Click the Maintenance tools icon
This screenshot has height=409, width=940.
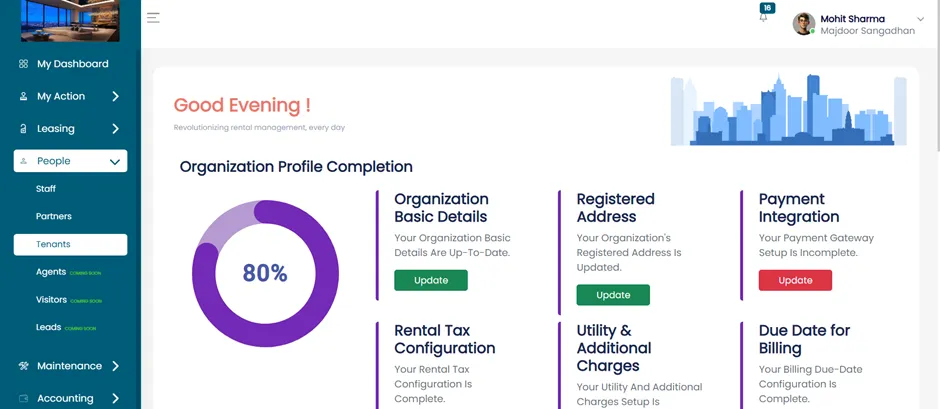[23, 366]
